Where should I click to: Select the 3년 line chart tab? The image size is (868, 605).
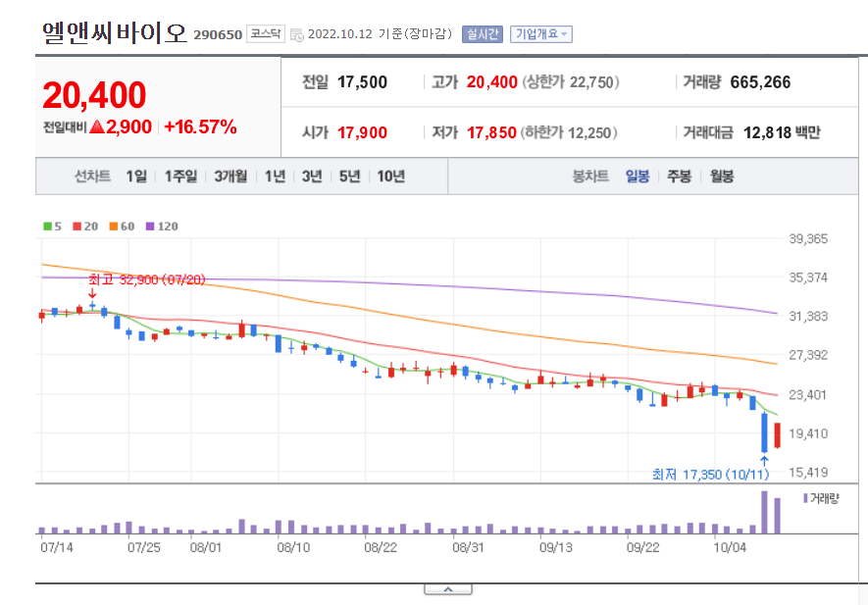coord(312,176)
